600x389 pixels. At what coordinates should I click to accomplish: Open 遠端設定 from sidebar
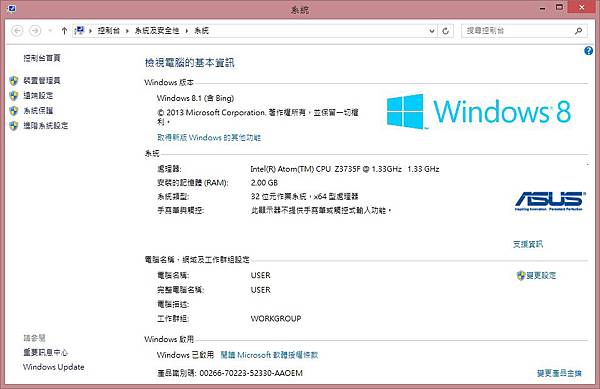pos(38,95)
